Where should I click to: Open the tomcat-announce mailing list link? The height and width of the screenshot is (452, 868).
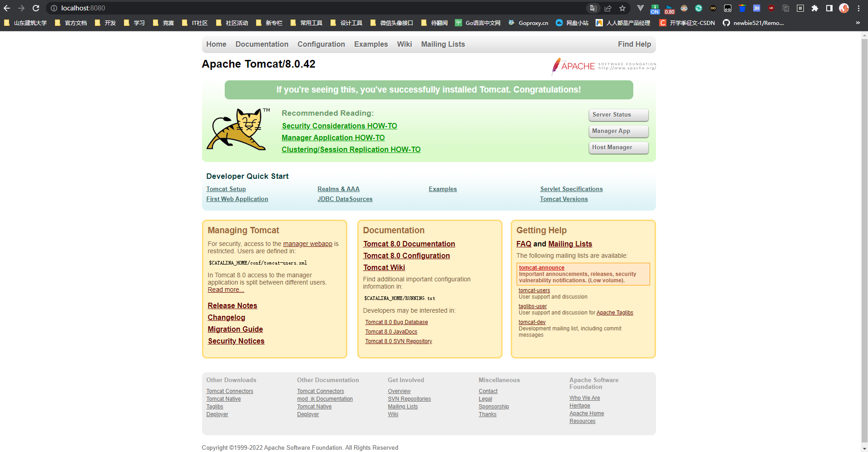click(542, 268)
